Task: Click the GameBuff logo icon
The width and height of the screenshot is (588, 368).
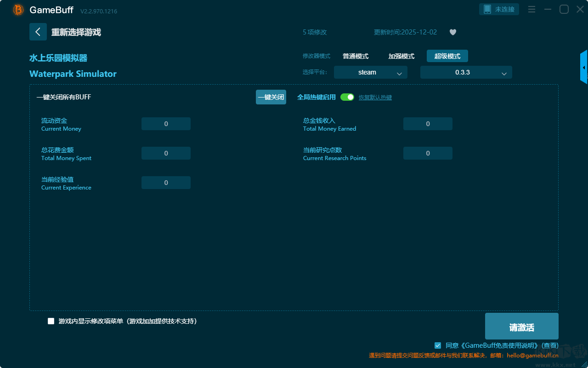Action: pos(18,10)
